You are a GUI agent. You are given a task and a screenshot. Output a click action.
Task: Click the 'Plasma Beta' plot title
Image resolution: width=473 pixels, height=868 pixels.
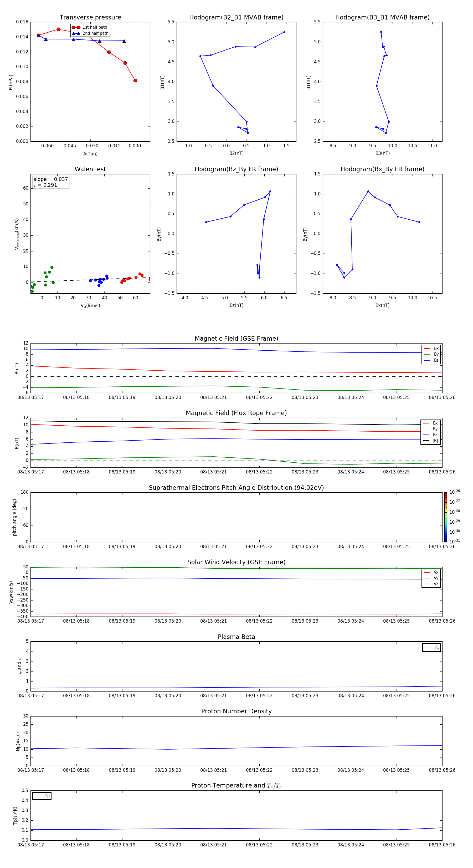click(x=236, y=637)
